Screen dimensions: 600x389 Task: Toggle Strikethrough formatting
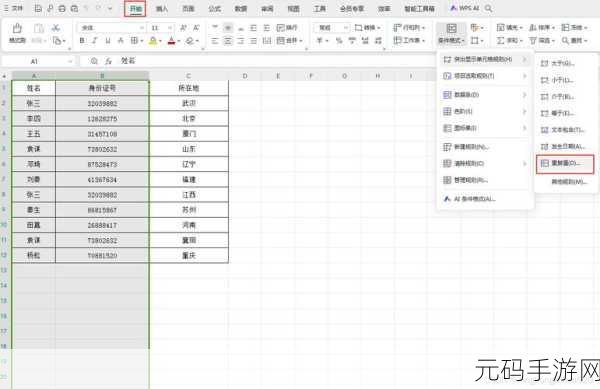pos(121,41)
